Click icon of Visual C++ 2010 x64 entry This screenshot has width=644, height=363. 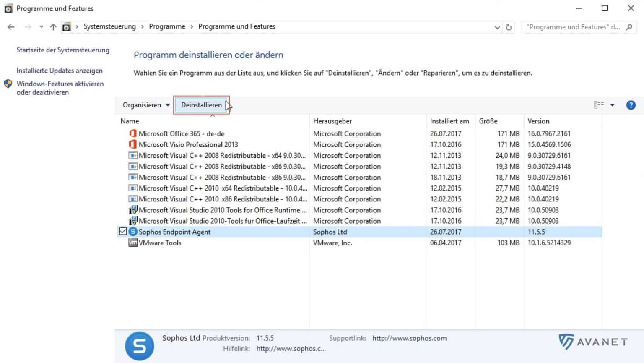click(x=133, y=188)
